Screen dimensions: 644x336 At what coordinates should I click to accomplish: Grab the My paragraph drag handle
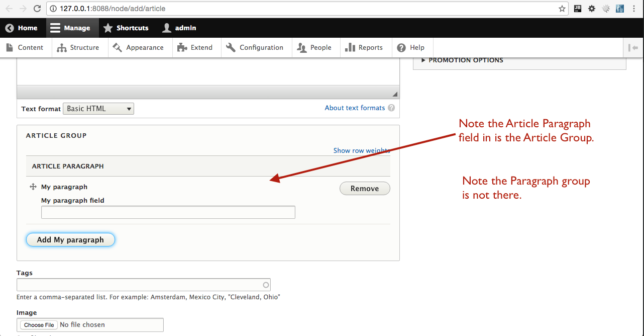pos(32,186)
